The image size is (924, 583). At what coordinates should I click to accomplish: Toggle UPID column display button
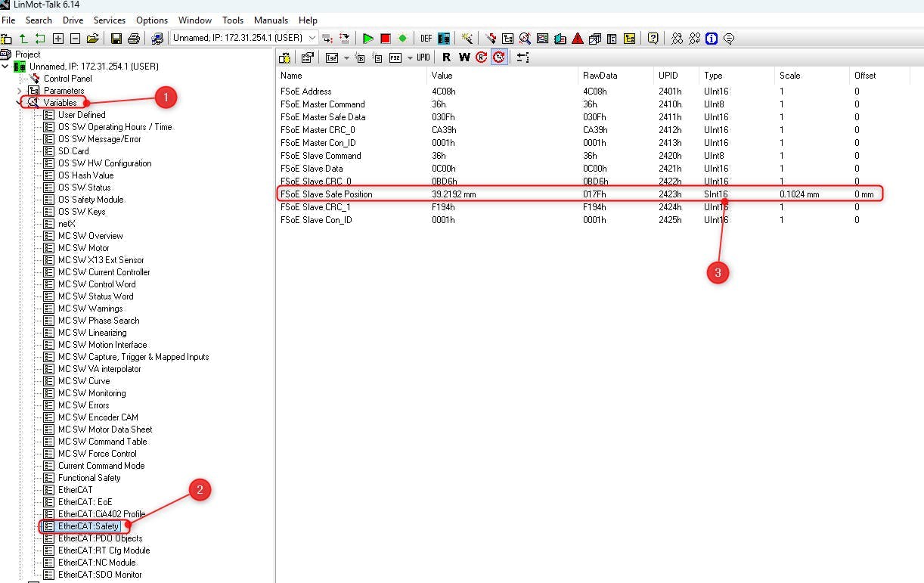423,57
